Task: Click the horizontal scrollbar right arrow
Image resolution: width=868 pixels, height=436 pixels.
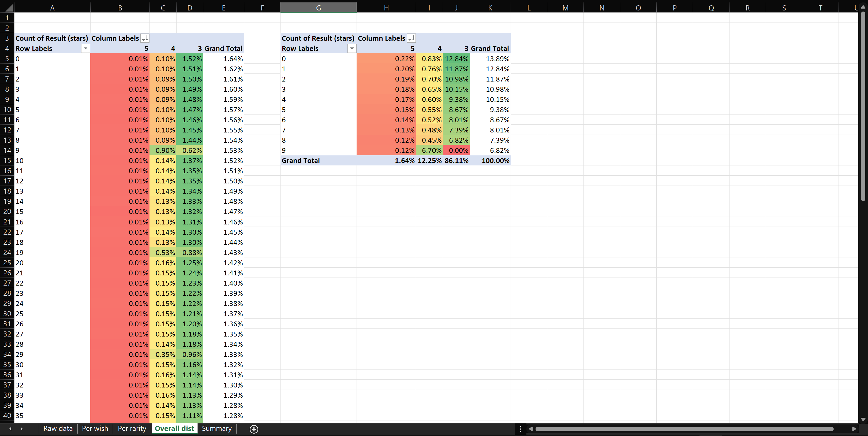Action: [854, 429]
